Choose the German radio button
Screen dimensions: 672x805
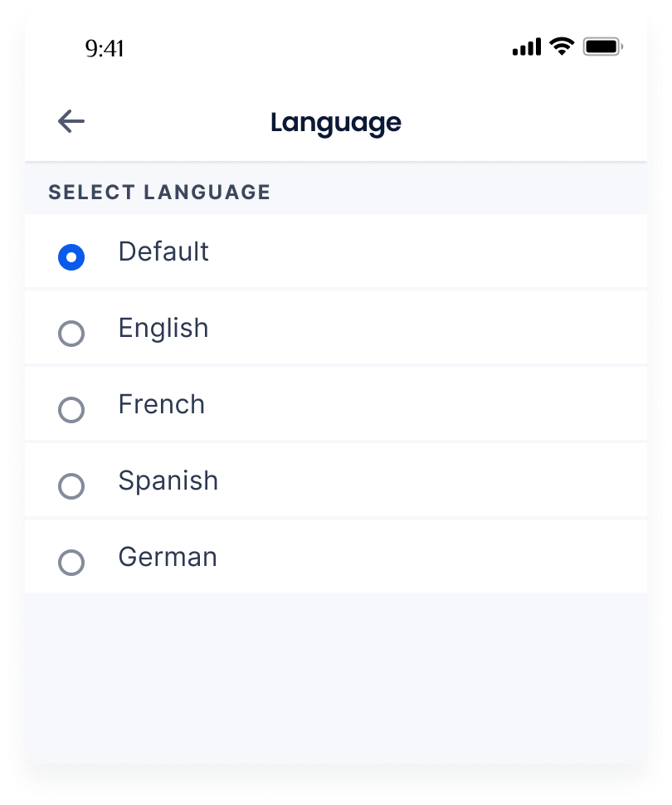coord(73,563)
